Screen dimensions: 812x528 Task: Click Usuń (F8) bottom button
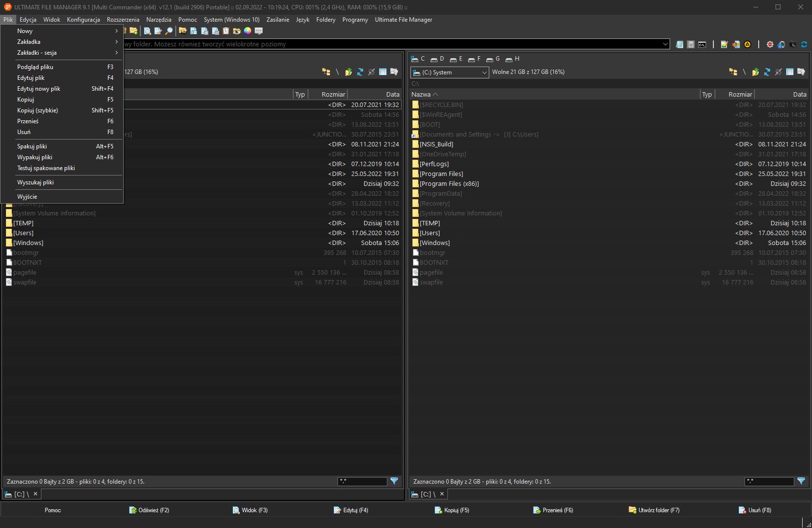tap(755, 510)
